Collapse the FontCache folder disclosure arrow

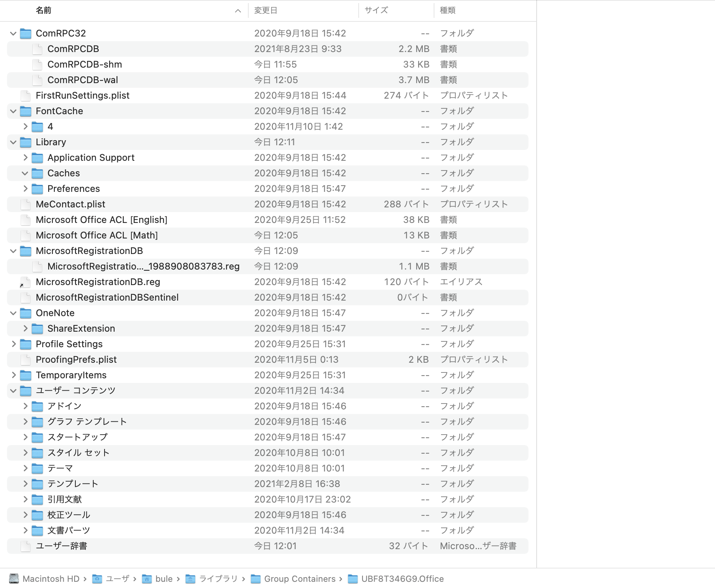point(13,111)
